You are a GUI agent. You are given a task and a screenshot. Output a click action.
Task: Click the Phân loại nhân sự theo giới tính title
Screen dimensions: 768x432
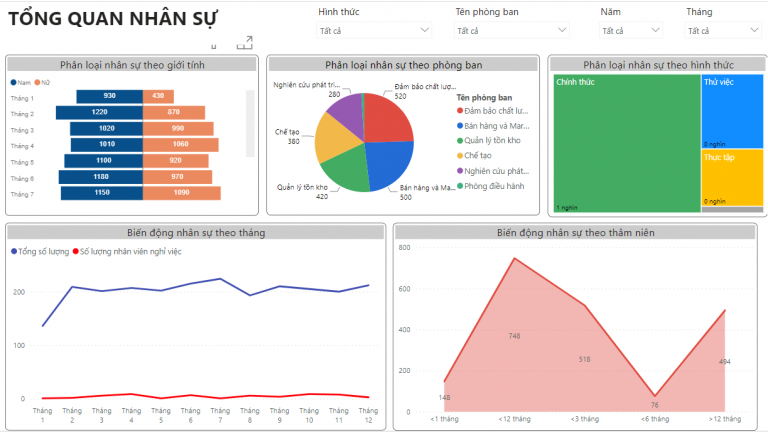[132, 65]
